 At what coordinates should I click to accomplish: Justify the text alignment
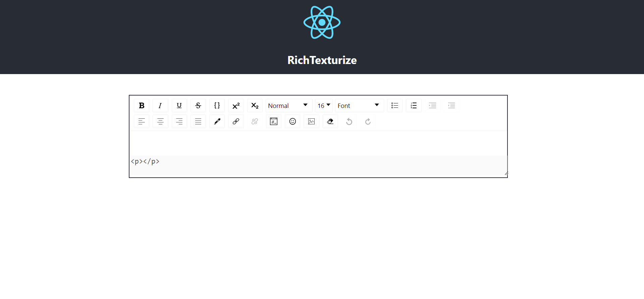click(198, 121)
